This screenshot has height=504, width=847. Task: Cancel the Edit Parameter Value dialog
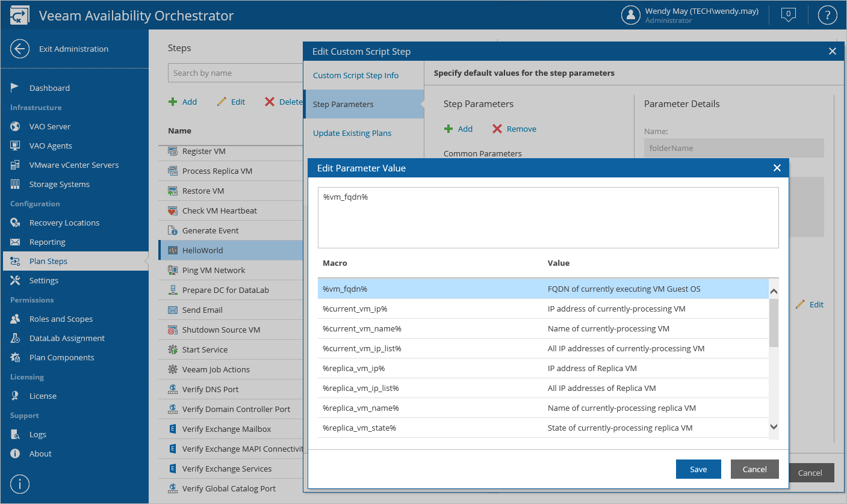(x=754, y=469)
